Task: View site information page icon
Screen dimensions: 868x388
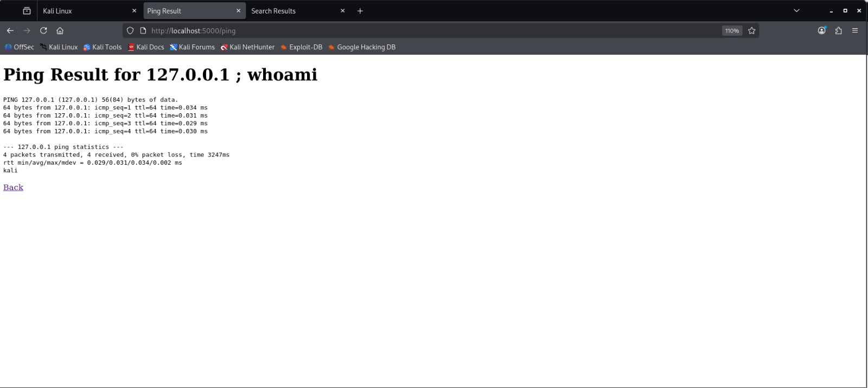Action: click(x=143, y=31)
